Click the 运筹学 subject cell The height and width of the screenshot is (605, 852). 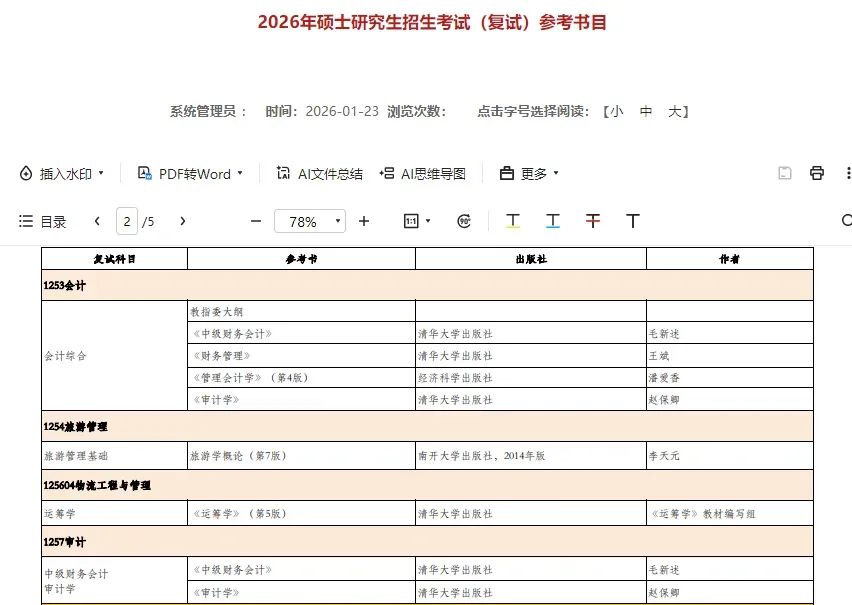click(115, 513)
